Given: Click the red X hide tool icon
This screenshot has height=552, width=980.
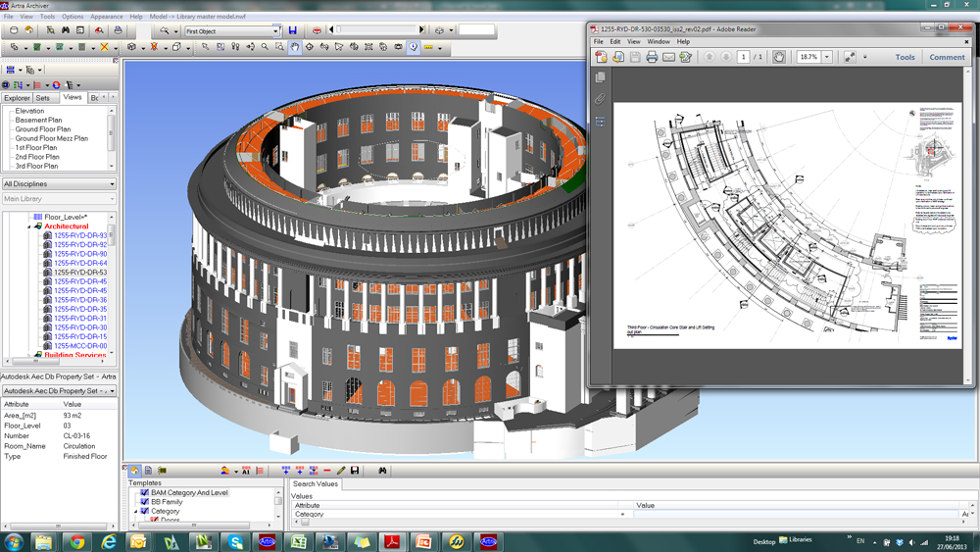Looking at the screenshot, I should [x=105, y=47].
